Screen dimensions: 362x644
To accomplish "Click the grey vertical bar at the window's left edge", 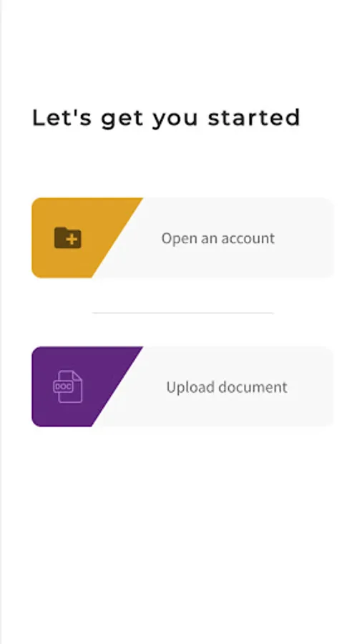I will tap(1, 322).
